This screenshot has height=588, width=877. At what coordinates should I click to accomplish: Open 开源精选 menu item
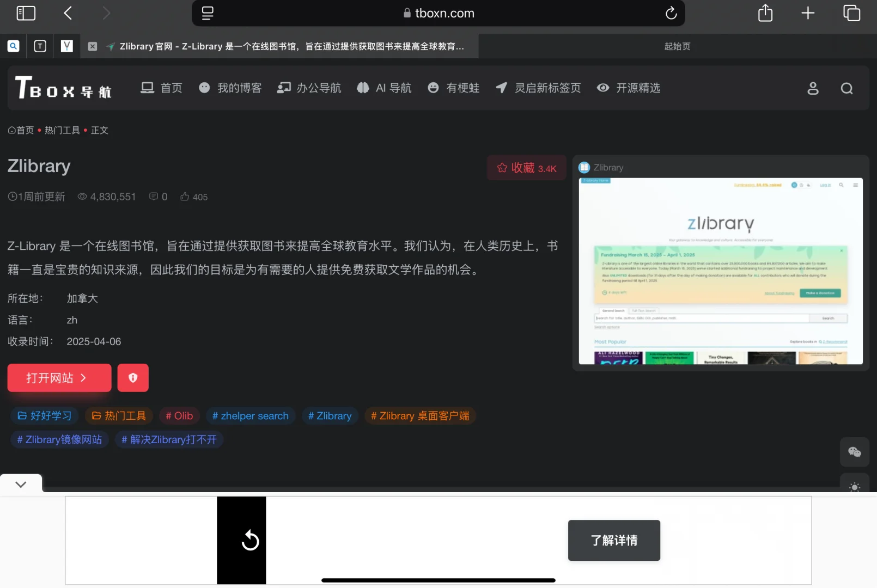pyautogui.click(x=628, y=88)
